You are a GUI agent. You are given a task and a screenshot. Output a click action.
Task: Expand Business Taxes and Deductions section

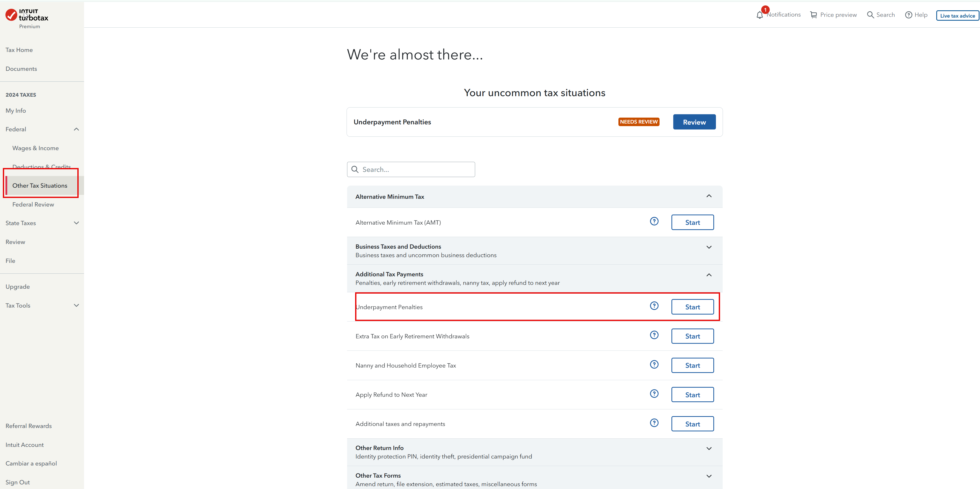(709, 247)
